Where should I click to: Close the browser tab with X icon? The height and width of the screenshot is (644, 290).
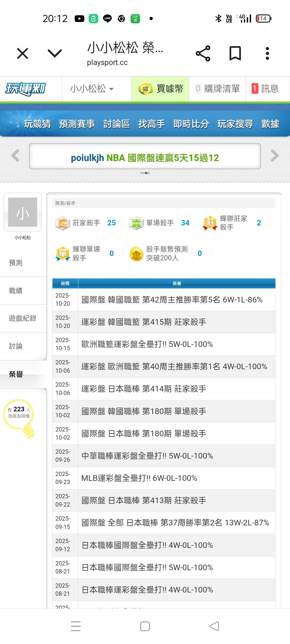click(23, 53)
